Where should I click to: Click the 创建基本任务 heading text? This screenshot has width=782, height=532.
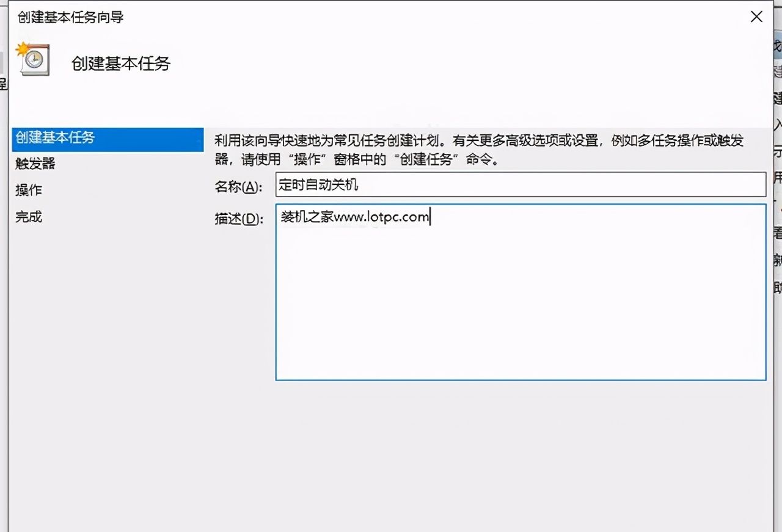coord(121,63)
